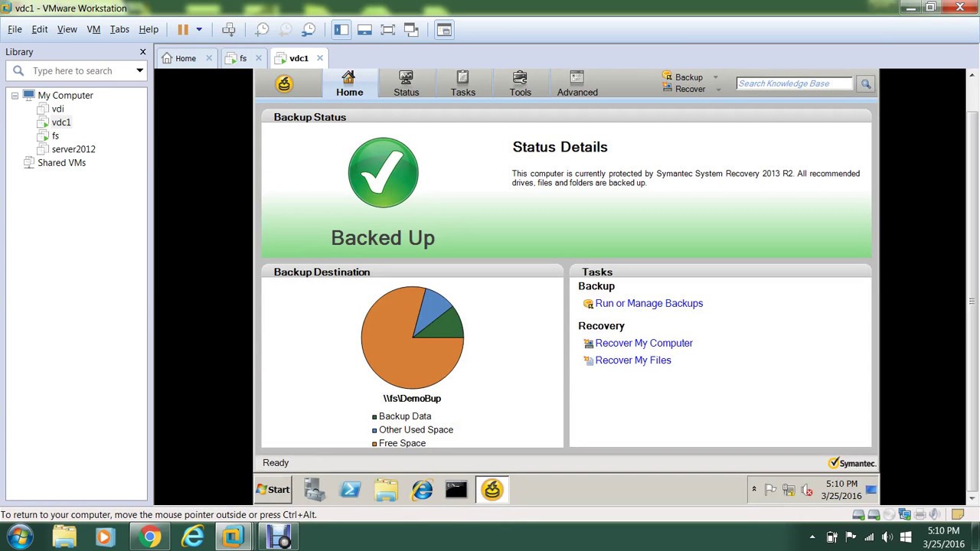Viewport: 980px width, 551px height.
Task: Click the guest Action Center flag icon
Action: (771, 491)
